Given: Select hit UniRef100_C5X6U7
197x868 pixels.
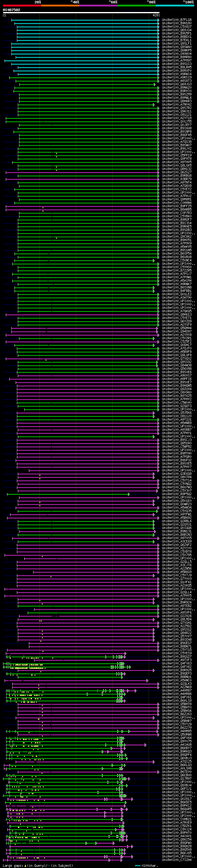Looking at the screenshot, I should click(x=176, y=26).
